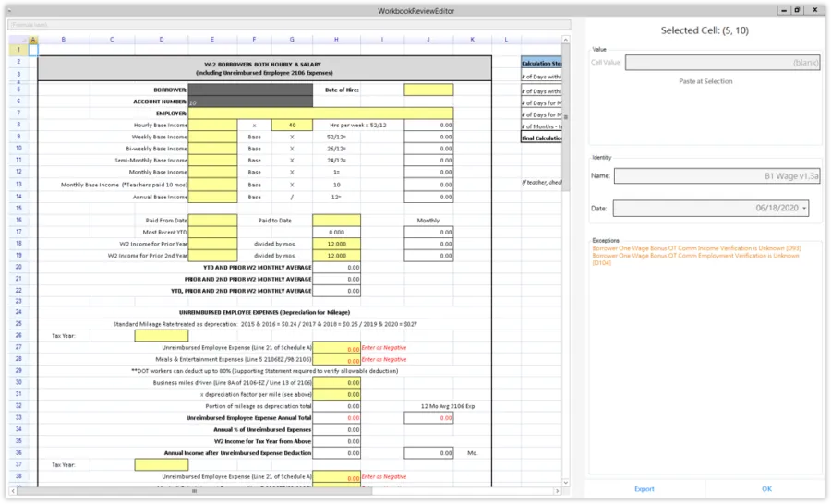Maximize the WorkbookReviewEditor window
The image size is (831, 504).
click(797, 9)
